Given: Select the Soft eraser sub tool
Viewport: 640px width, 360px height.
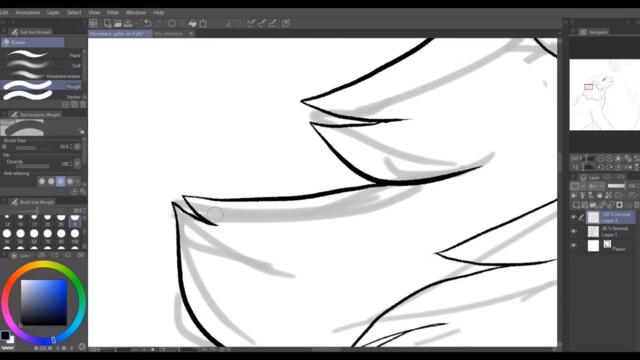Looking at the screenshot, I should [x=42, y=65].
